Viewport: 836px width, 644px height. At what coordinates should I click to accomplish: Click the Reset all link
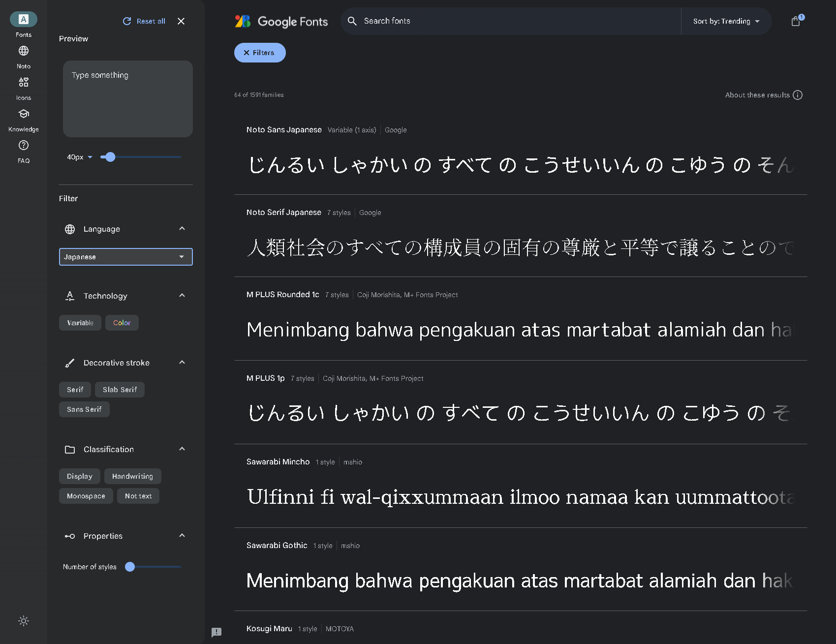151,21
